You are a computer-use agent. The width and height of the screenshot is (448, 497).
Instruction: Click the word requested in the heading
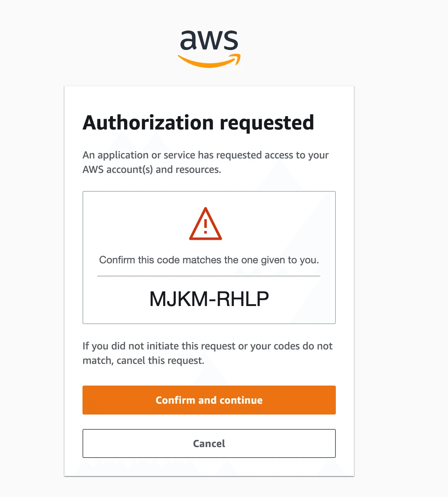(x=267, y=123)
